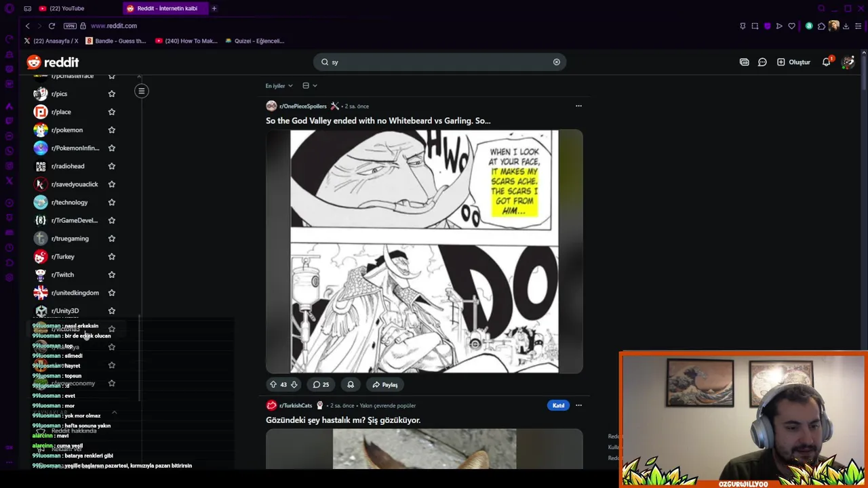The image size is (868, 488).
Task: Toggle the VPN badge in address bar
Action: tap(70, 26)
